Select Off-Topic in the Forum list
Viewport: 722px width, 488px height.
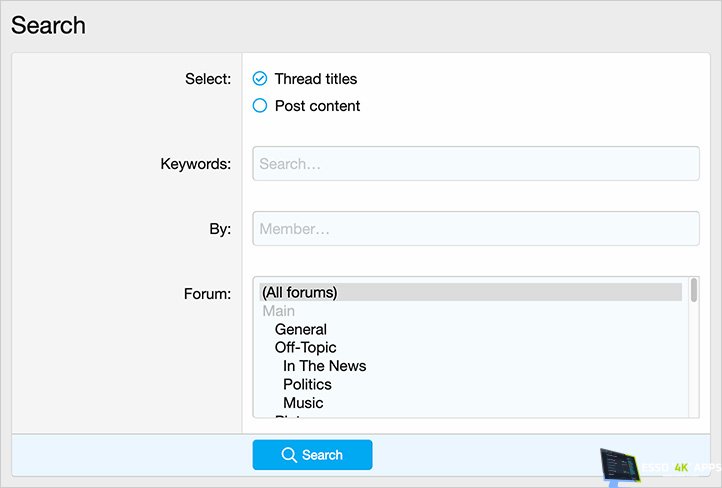(x=305, y=348)
